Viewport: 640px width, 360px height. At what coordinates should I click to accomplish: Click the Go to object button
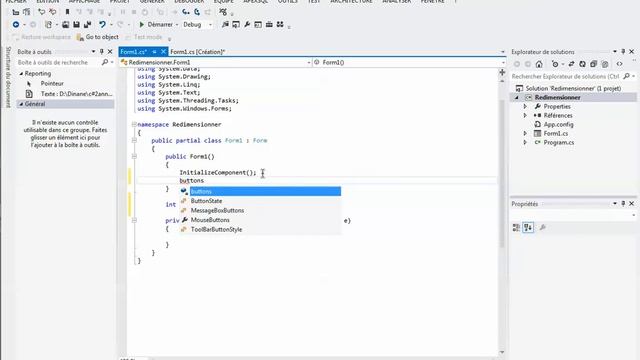[x=98, y=37]
